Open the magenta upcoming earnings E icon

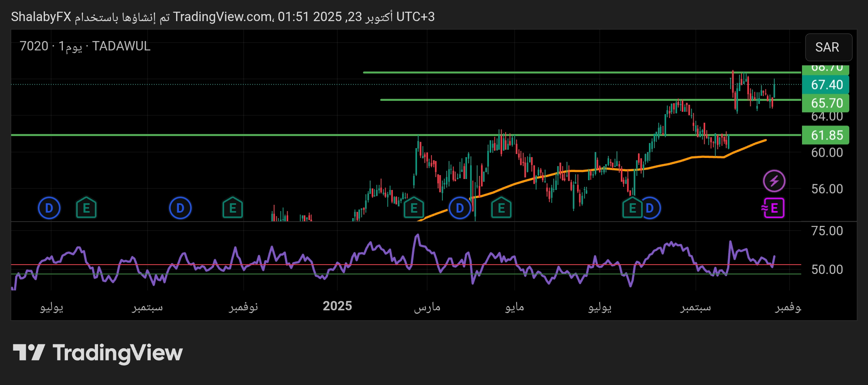coord(774,208)
